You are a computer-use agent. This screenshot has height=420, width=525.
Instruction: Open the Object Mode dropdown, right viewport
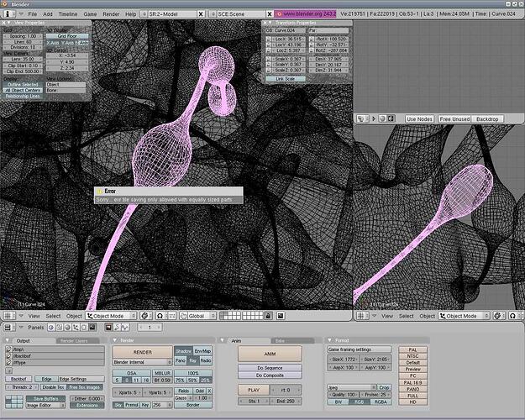[465, 316]
